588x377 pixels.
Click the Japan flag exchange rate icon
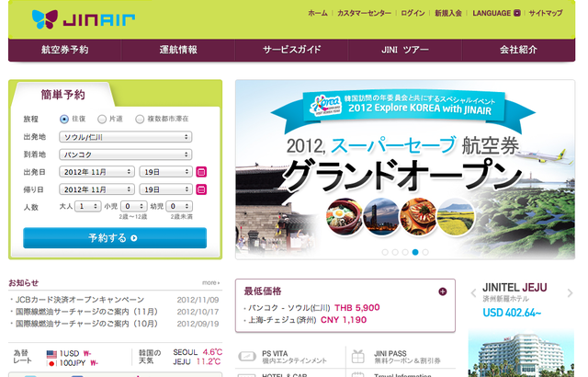point(51,363)
